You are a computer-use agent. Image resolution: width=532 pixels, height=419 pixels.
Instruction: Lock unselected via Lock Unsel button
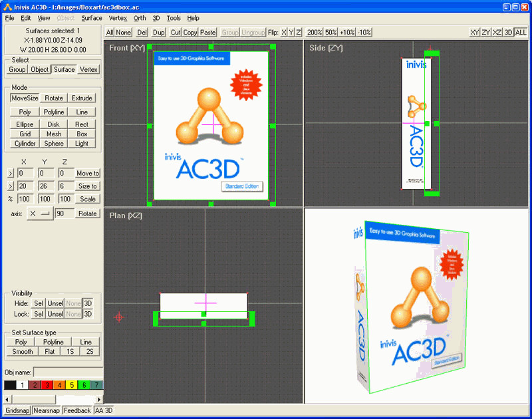55,314
